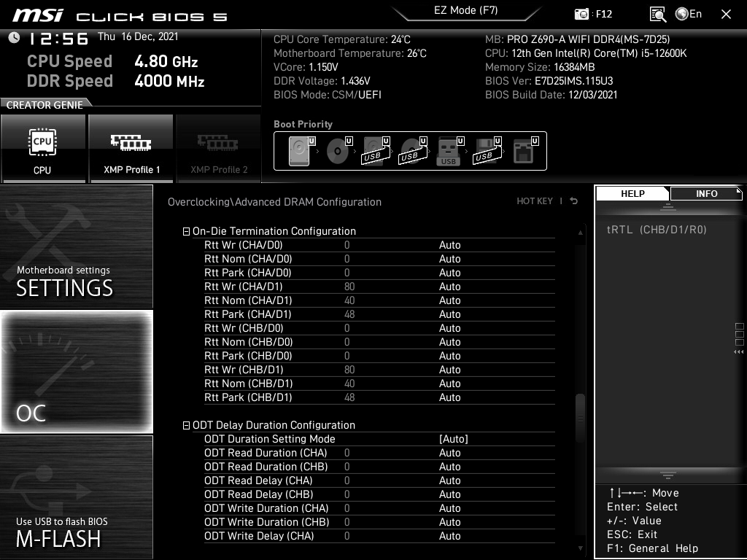Collapse On-Die Termination Configuration section
Screen dimensions: 747x560
click(x=186, y=231)
